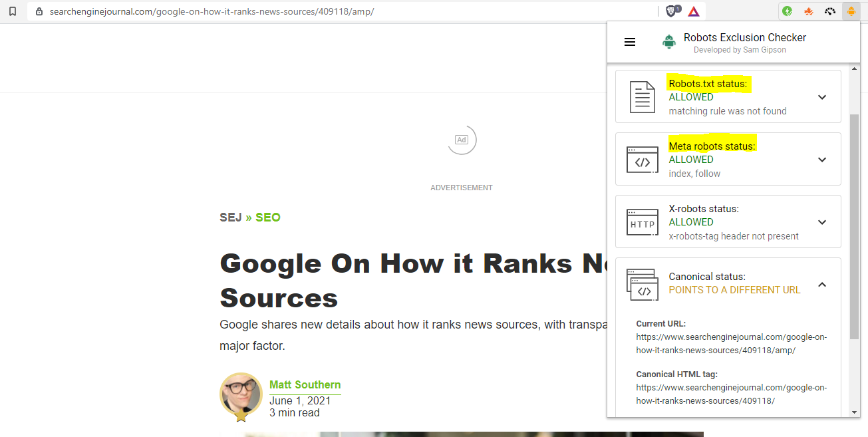Open the orange maple leaf extension
The width and height of the screenshot is (868, 437).
pos(808,11)
